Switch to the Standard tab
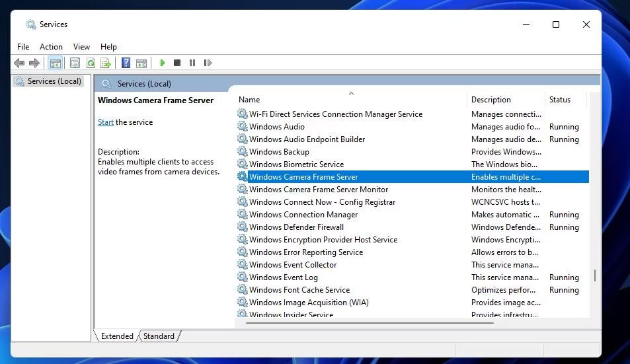The height and width of the screenshot is (364, 630). [x=159, y=336]
